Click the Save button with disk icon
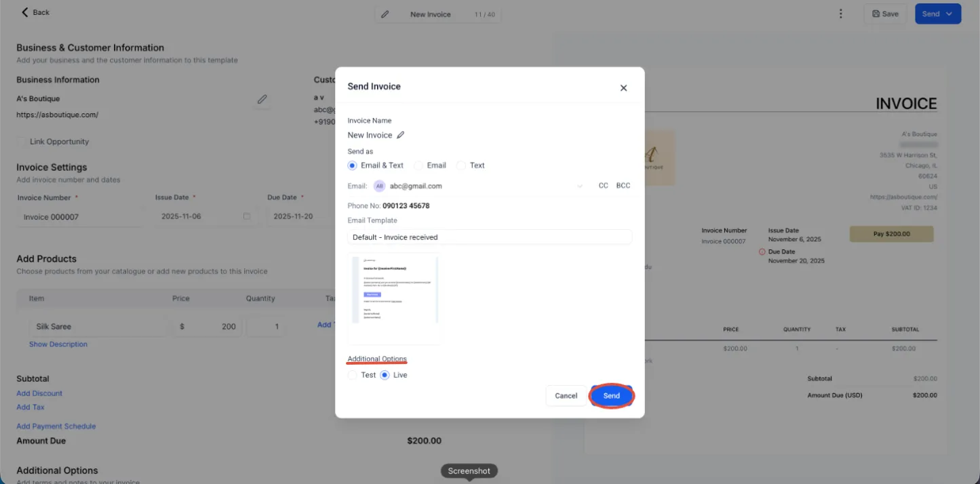 pos(885,14)
